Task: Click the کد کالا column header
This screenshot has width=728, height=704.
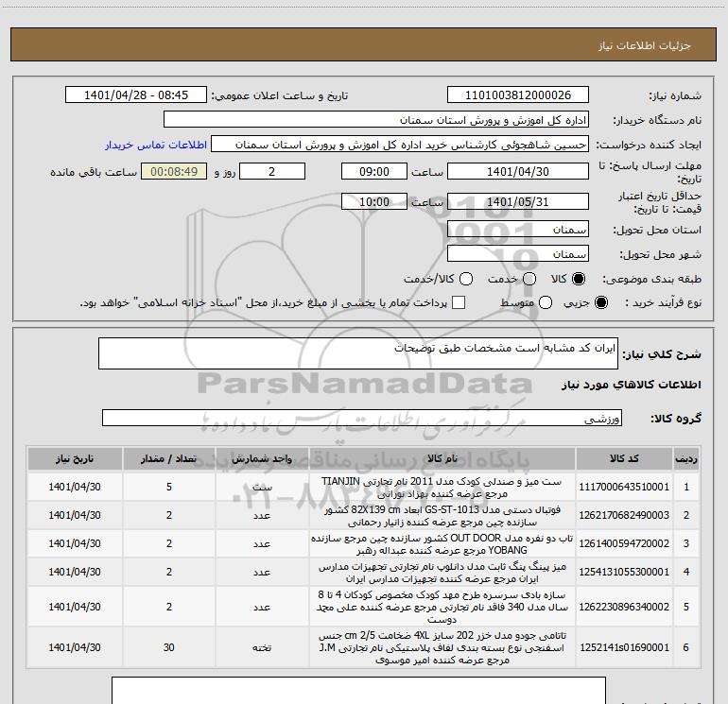Action: (x=624, y=459)
